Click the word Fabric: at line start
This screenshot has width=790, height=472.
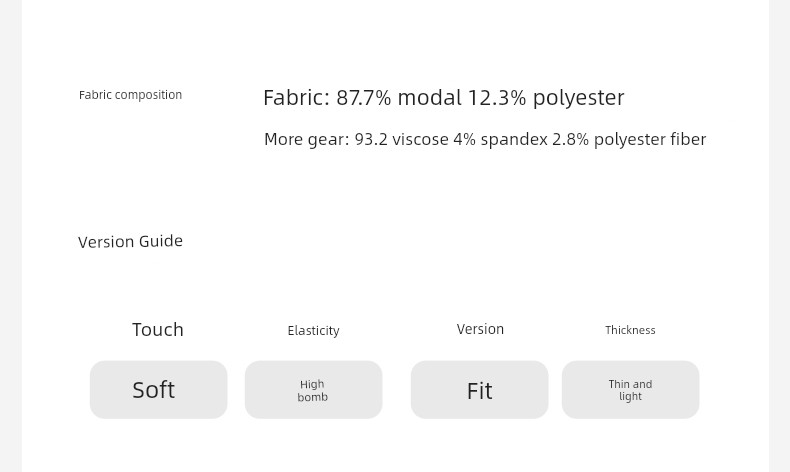pyautogui.click(x=297, y=97)
